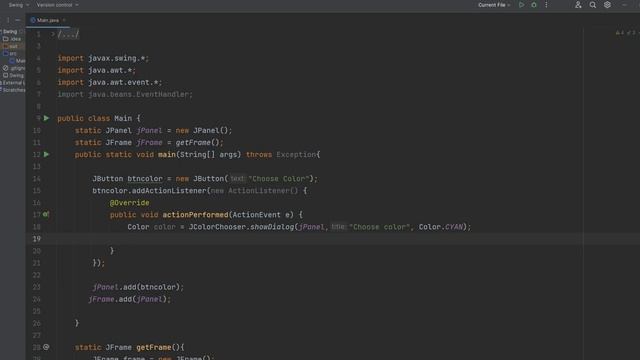Open the Code With Me user icon
This screenshot has height=360, width=640.
[x=578, y=5]
